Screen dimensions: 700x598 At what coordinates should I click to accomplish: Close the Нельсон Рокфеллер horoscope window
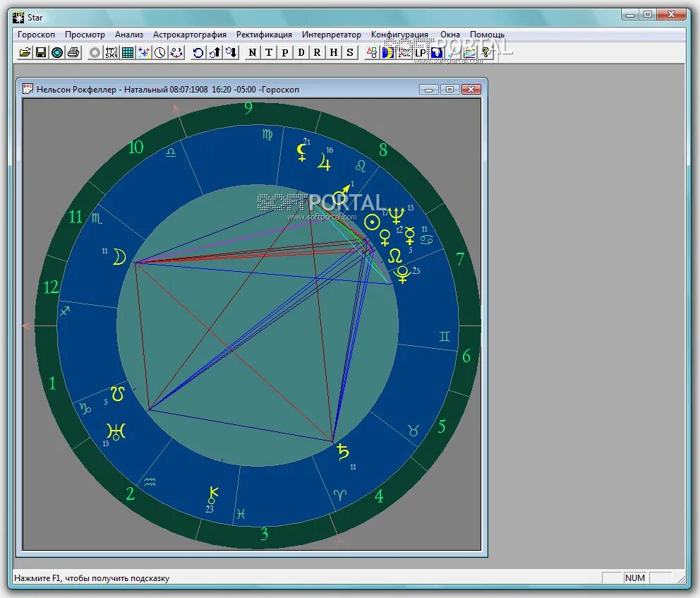click(x=471, y=90)
